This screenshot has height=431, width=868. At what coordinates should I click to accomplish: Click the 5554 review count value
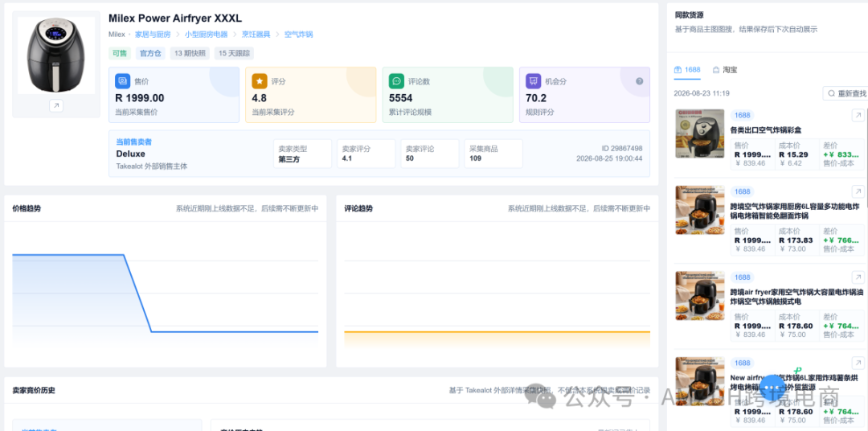(401, 98)
